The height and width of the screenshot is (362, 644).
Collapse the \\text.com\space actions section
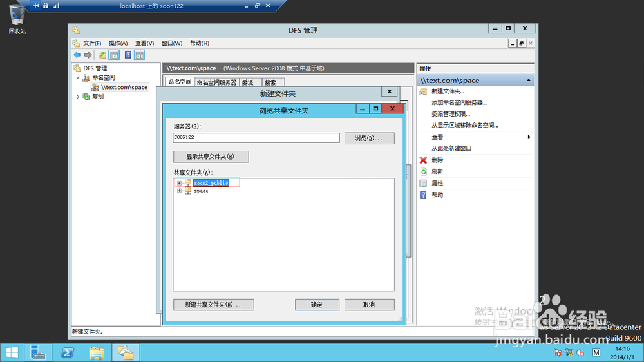(529, 80)
